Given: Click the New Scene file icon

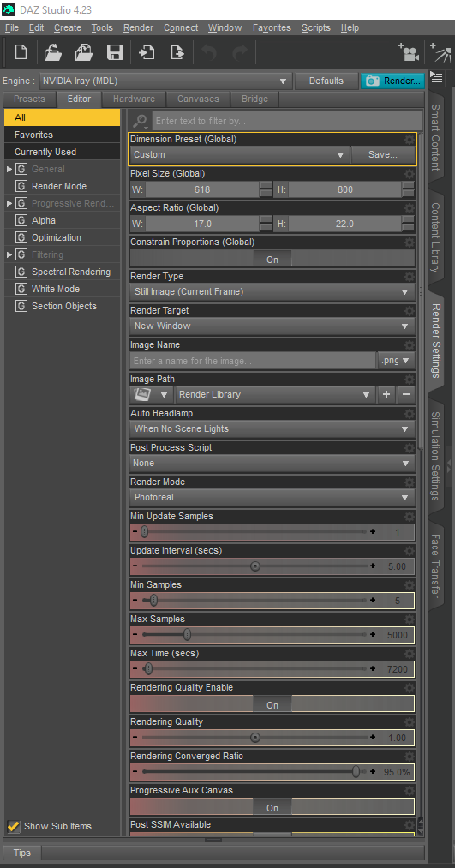Looking at the screenshot, I should coord(21,52).
